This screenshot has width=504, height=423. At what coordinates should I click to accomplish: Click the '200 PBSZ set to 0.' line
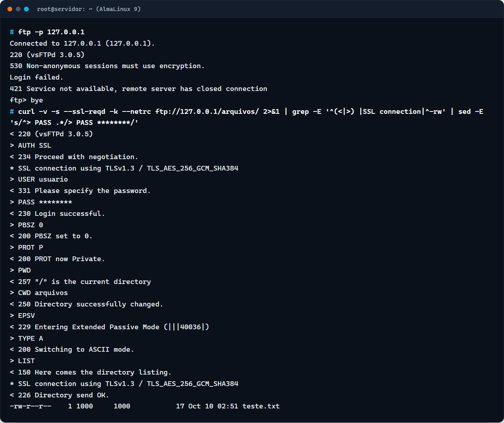pos(51,236)
